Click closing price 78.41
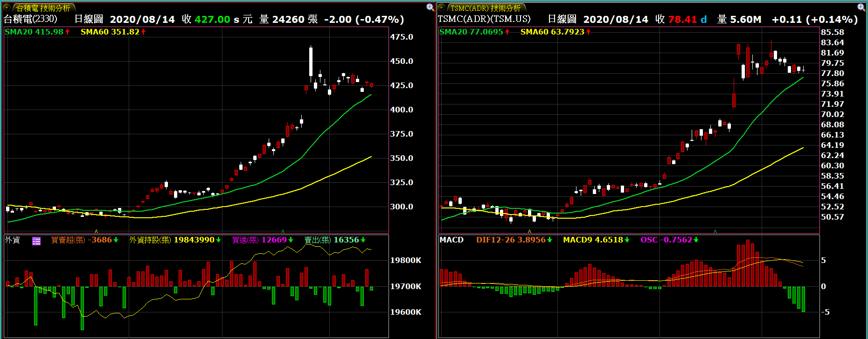The width and height of the screenshot is (868, 339). click(682, 20)
